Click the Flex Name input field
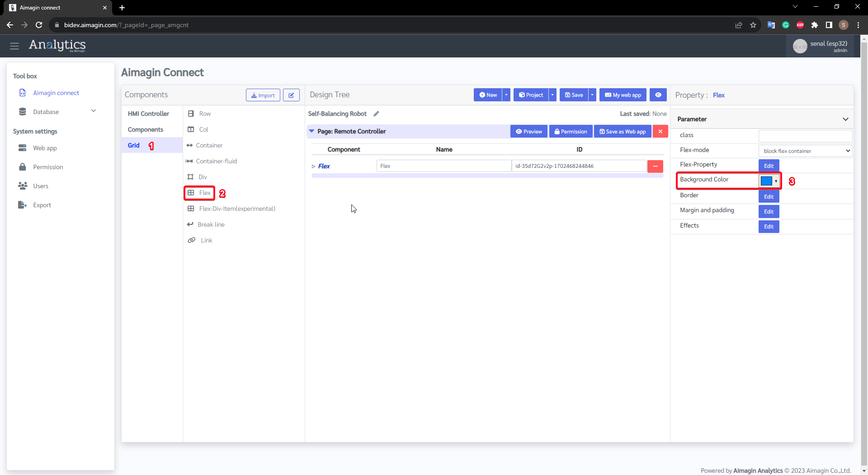868x475 pixels. 443,166
